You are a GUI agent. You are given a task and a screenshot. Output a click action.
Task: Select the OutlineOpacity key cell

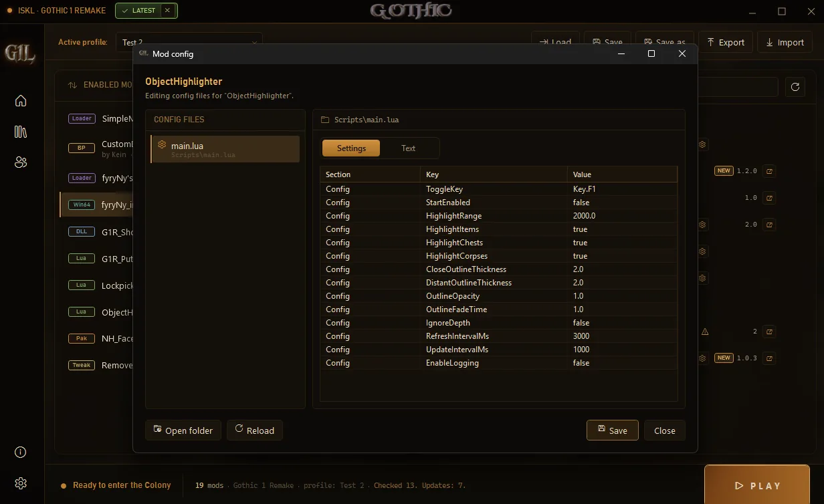(x=494, y=296)
